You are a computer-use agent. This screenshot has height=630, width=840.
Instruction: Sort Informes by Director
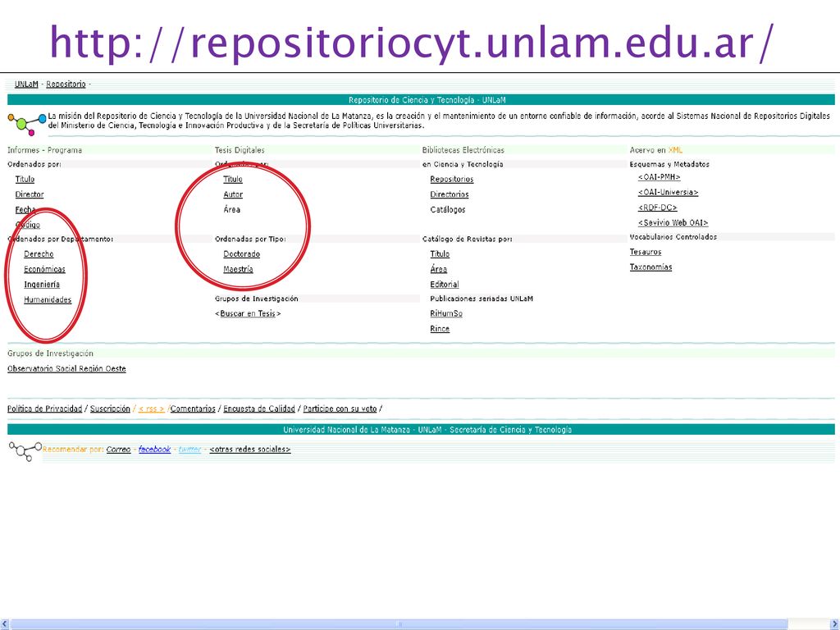[x=30, y=194]
